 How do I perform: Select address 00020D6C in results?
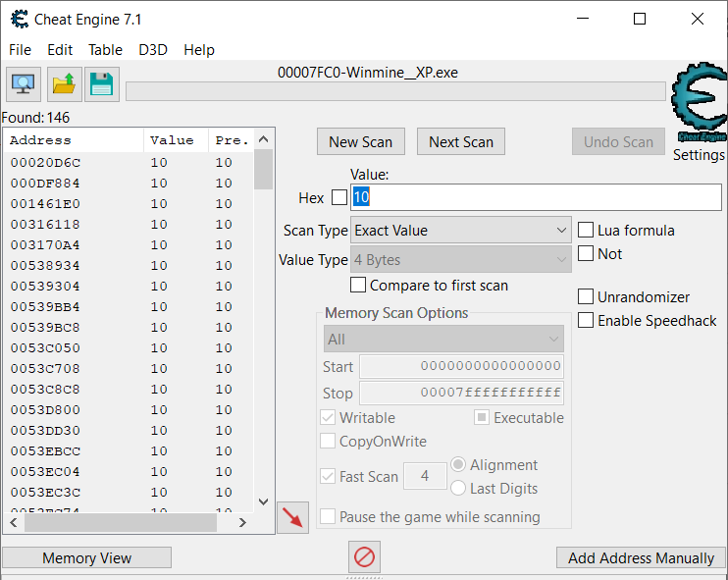(x=129, y=163)
